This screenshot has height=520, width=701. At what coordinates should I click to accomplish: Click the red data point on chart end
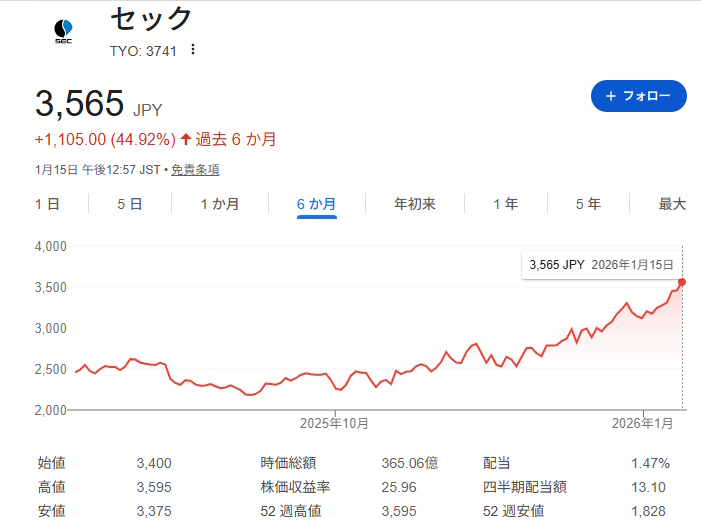pos(682,282)
